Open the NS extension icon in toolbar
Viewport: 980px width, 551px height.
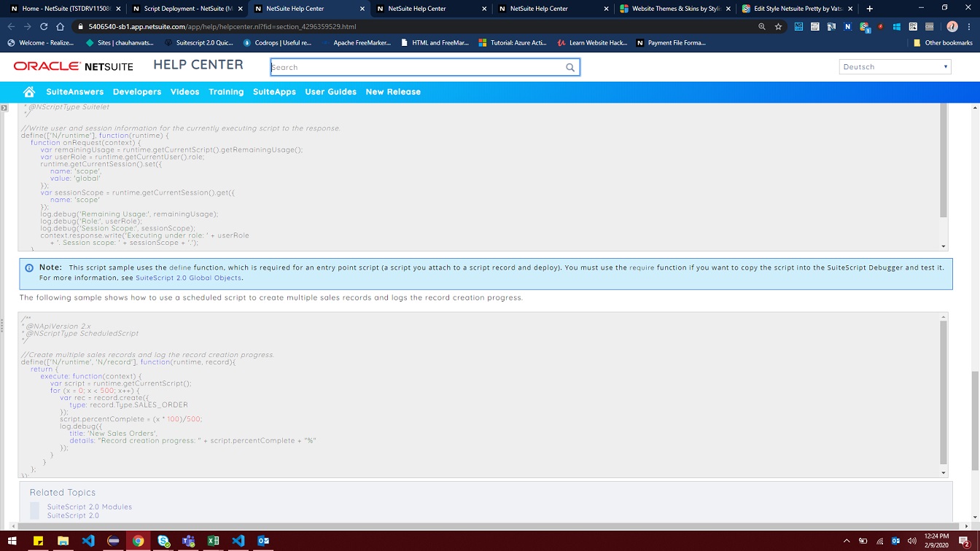(798, 26)
